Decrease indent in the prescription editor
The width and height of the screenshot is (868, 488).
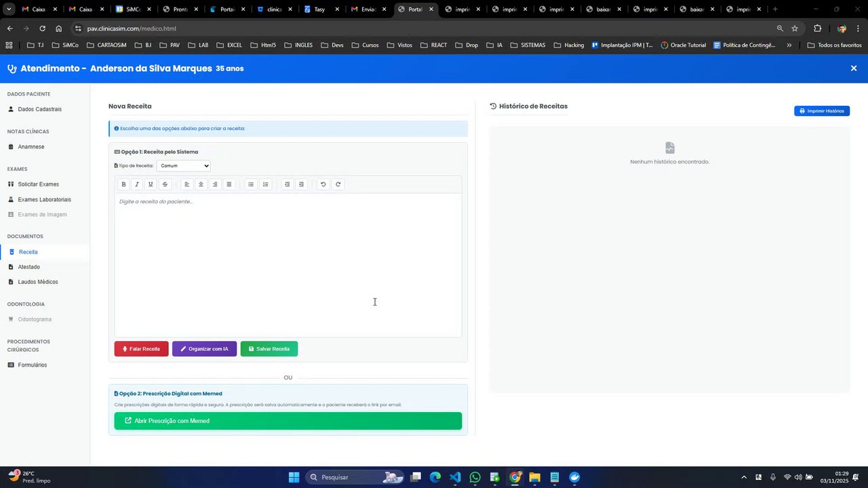288,184
